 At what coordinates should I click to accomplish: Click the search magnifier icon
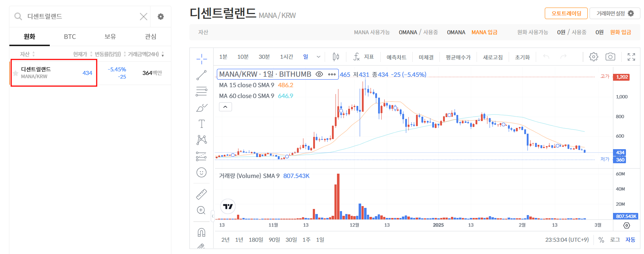pyautogui.click(x=18, y=17)
